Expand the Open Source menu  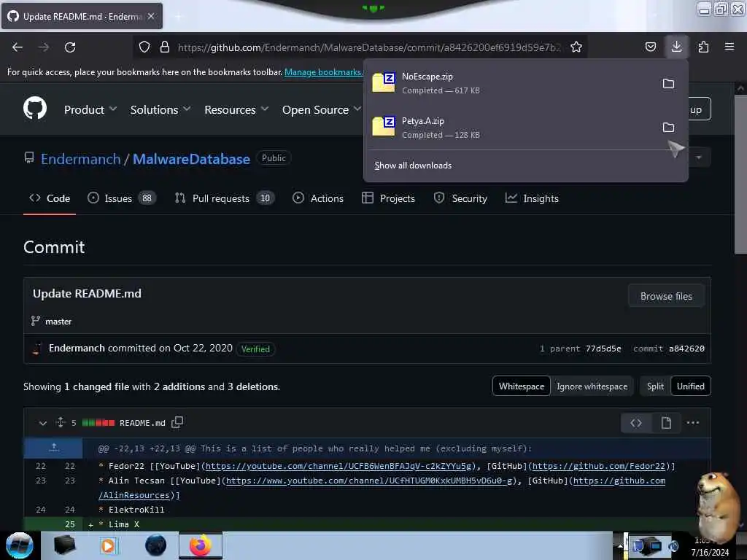pyautogui.click(x=322, y=109)
